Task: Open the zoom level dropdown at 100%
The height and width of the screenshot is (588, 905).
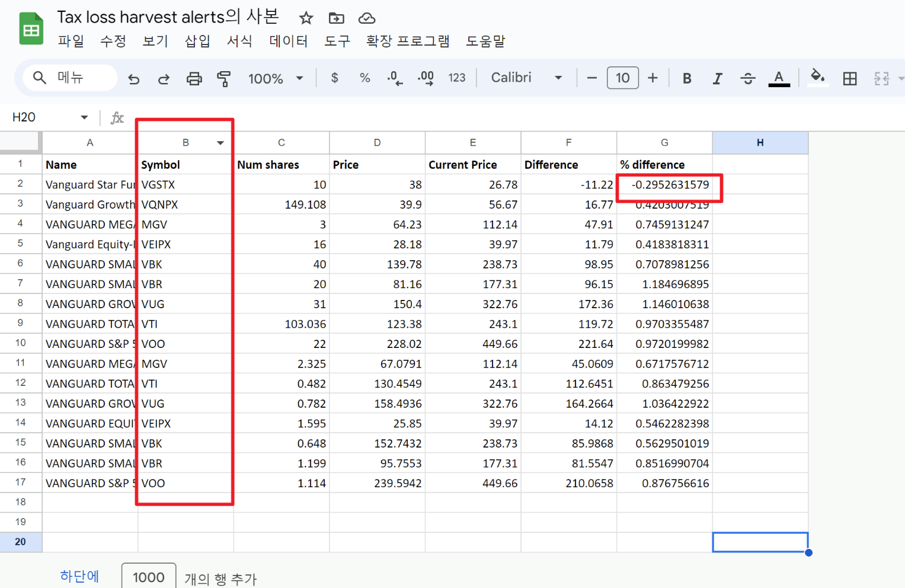Action: point(276,78)
